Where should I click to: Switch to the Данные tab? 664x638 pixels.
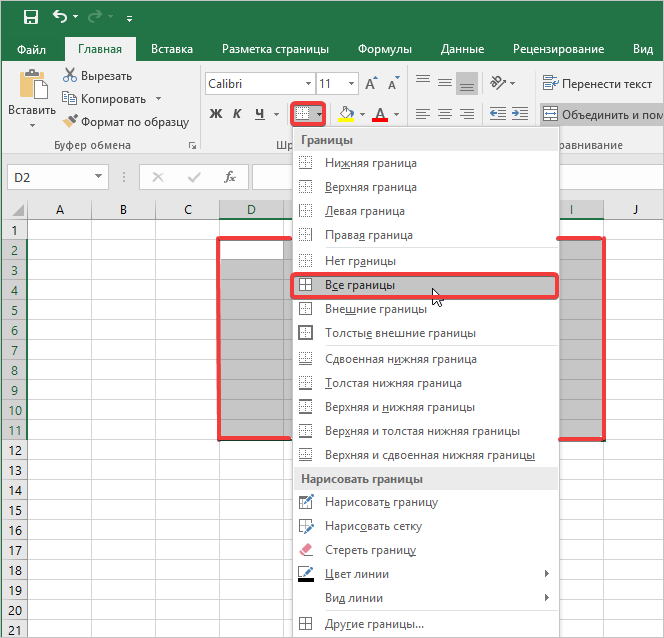coord(462,49)
